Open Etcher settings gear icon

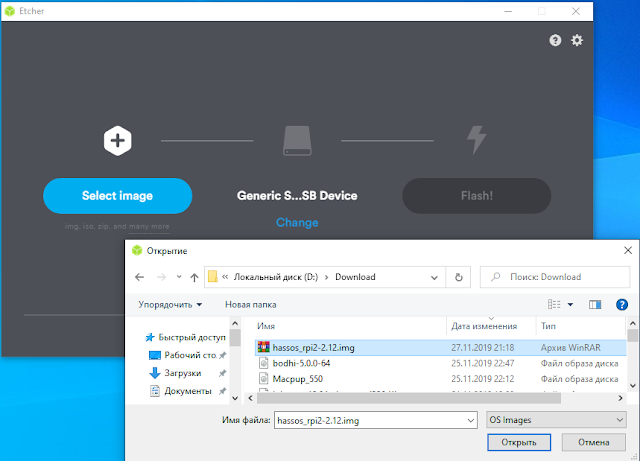[577, 40]
